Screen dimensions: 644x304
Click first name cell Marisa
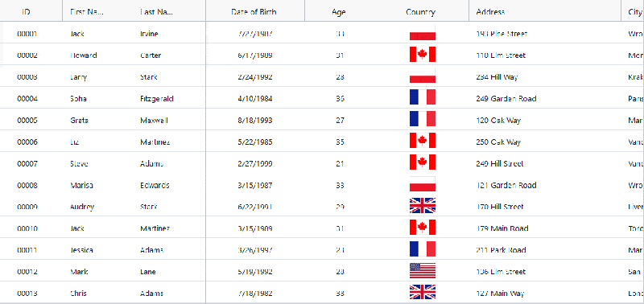[x=82, y=185]
